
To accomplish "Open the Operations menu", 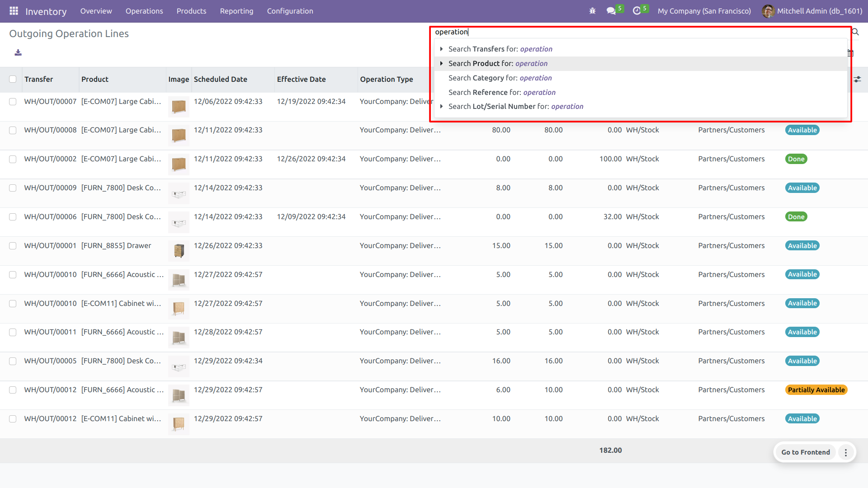I will tap(144, 11).
